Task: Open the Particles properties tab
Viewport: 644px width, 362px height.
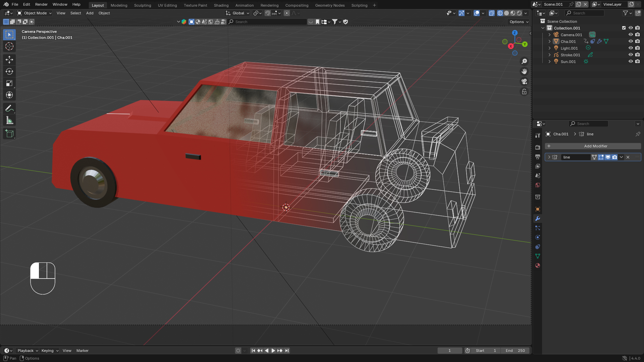Action: (x=538, y=228)
